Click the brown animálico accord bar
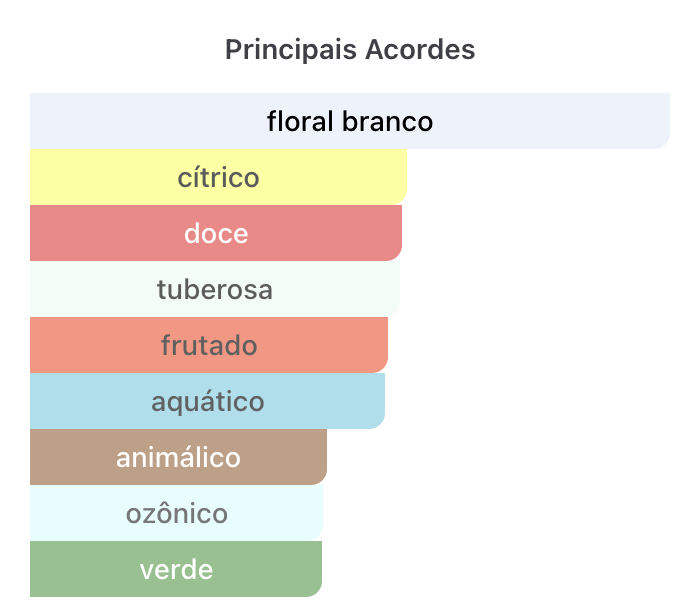 click(x=178, y=457)
